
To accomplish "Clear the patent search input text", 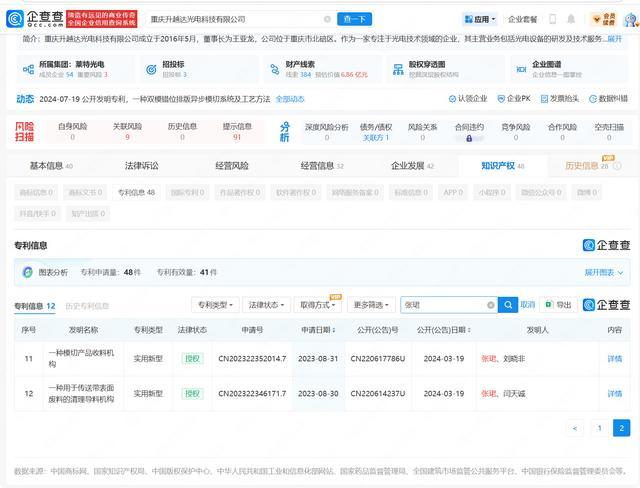I will tap(491, 305).
